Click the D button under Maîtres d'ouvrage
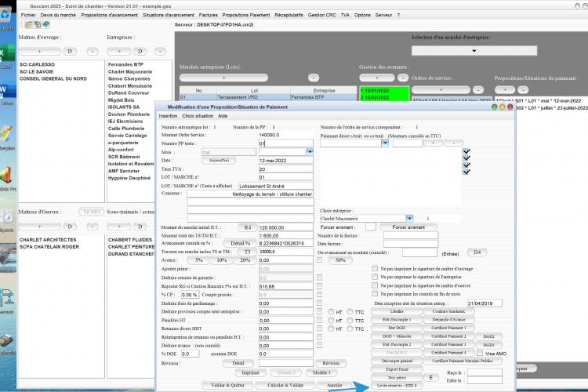Image resolution: width=588 pixels, height=392 pixels. point(70,52)
